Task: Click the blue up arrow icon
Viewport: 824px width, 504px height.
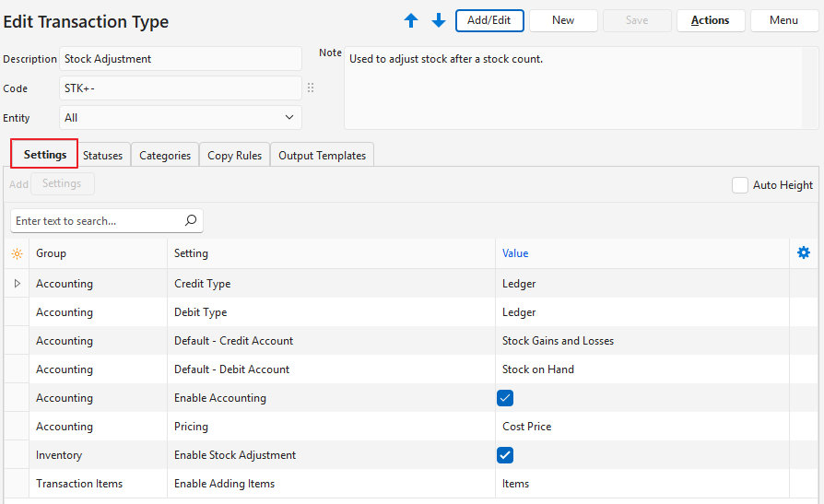Action: click(x=411, y=20)
